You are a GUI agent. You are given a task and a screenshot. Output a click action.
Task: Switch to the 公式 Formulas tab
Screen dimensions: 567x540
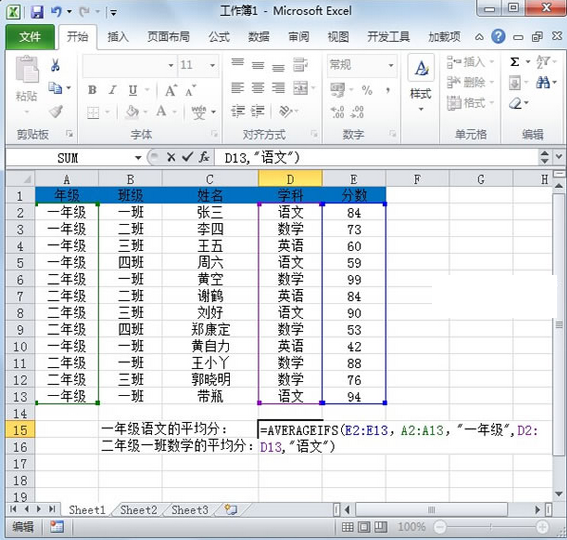pyautogui.click(x=219, y=37)
